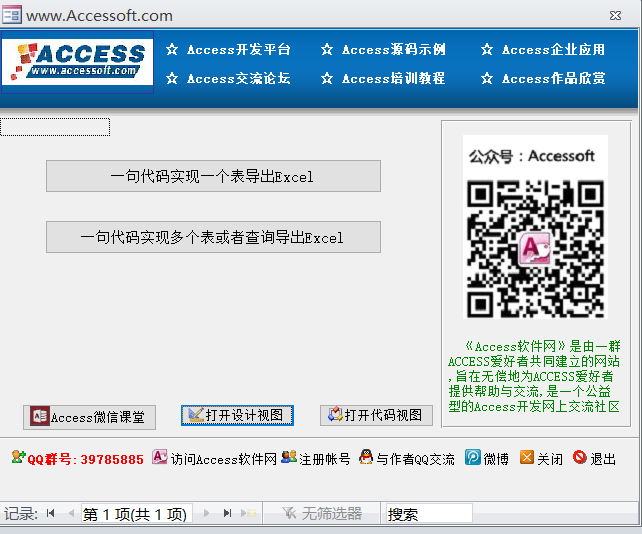Click the 微博 icon

coord(473,457)
